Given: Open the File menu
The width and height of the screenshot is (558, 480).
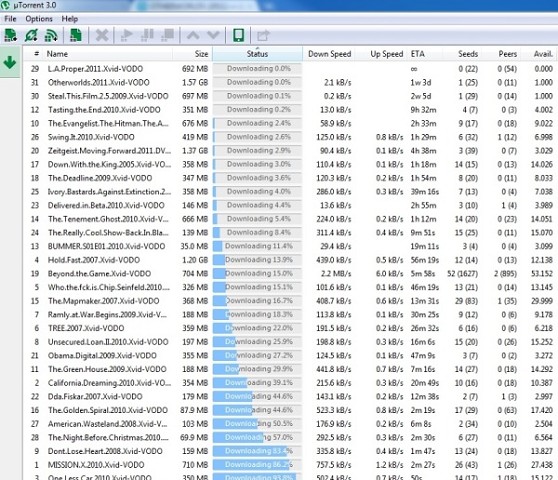Looking at the screenshot, I should pyautogui.click(x=10, y=19).
